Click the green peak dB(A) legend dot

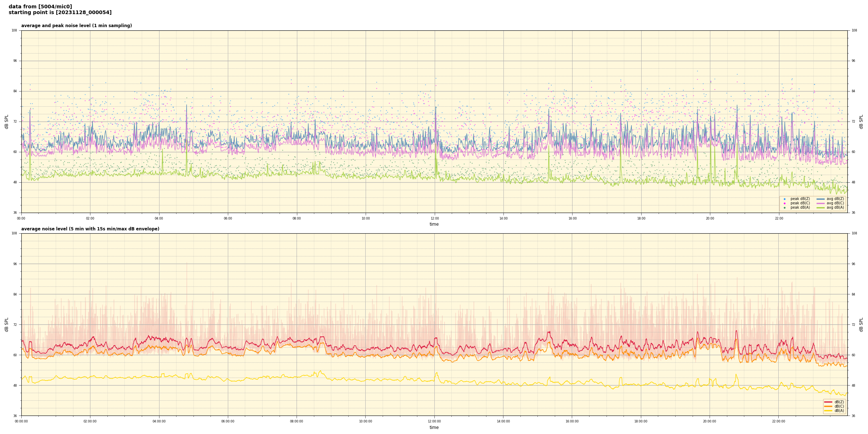pyautogui.click(x=784, y=208)
